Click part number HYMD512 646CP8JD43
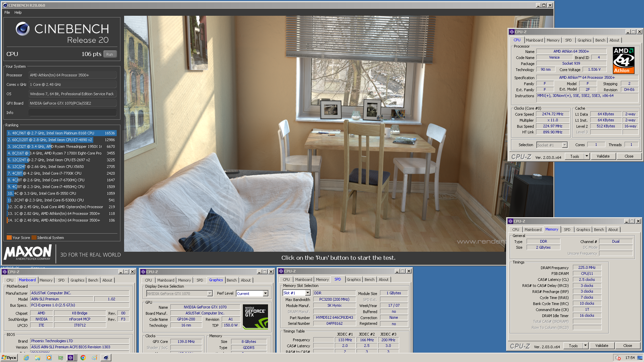This screenshot has width=644, height=362. [x=334, y=317]
